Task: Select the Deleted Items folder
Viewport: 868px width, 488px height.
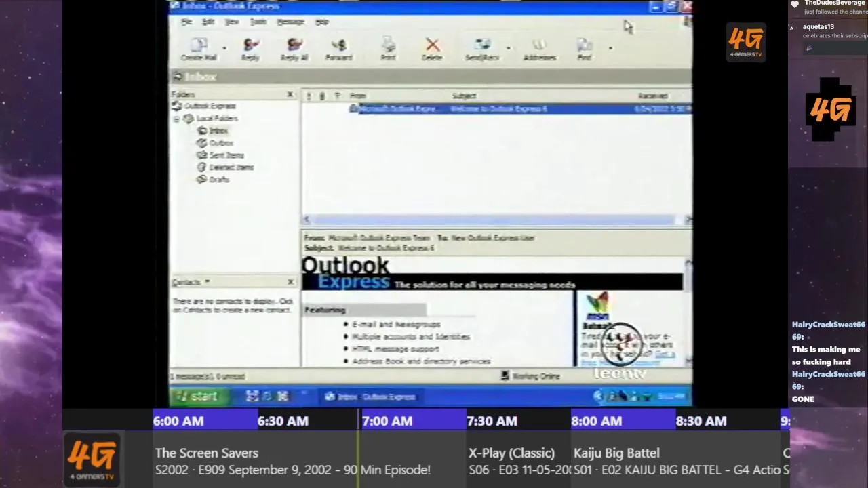Action: [226, 167]
